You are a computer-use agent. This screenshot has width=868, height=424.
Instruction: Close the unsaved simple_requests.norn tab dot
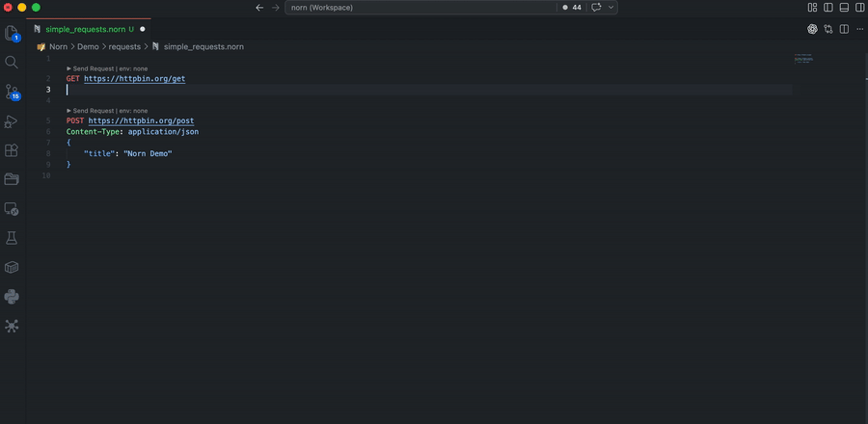coord(143,29)
